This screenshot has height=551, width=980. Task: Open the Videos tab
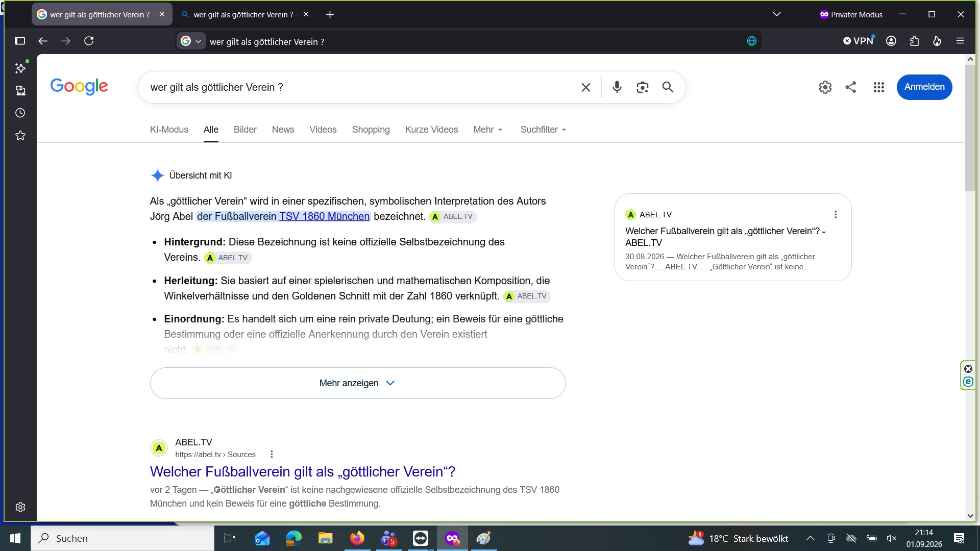[323, 130]
